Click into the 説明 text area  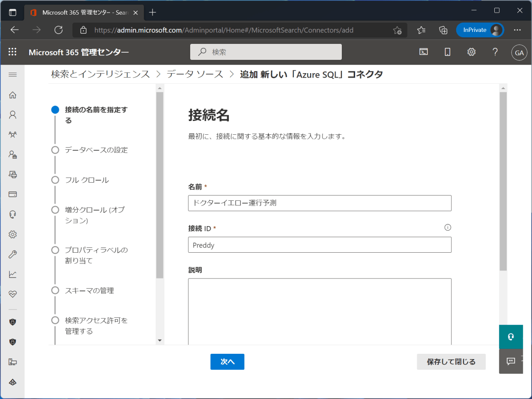[x=320, y=311]
